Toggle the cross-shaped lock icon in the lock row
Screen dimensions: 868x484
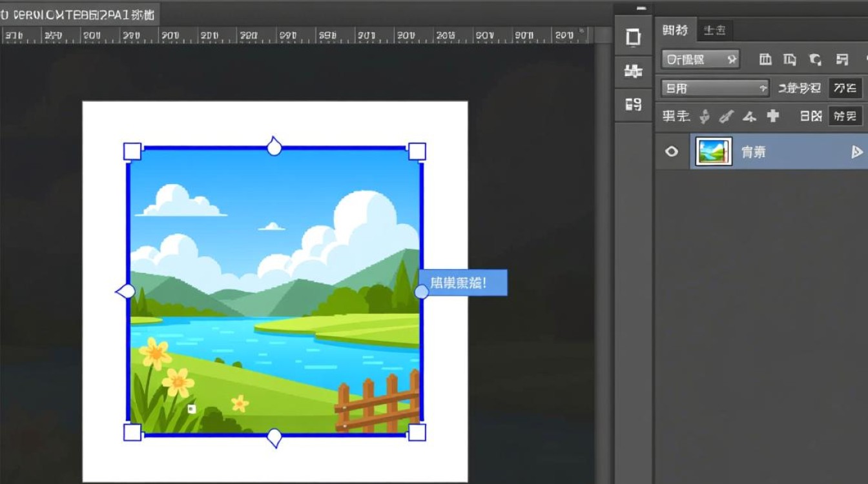click(773, 117)
